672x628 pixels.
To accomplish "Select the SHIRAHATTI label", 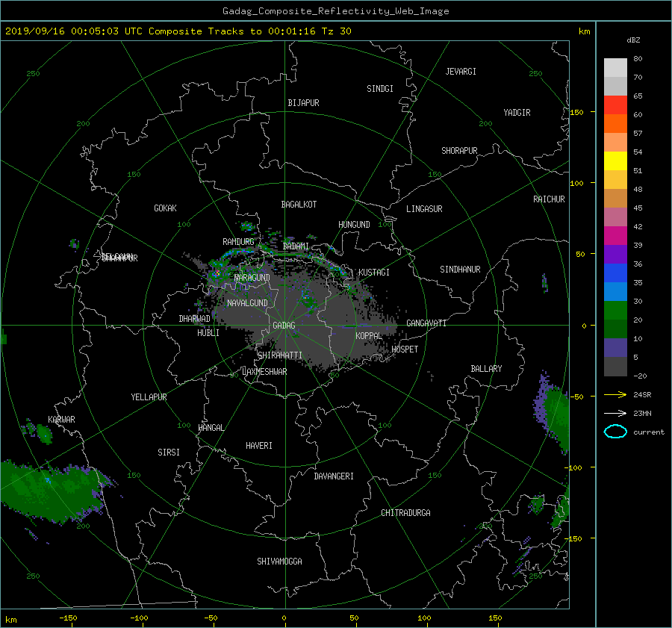I will (280, 355).
